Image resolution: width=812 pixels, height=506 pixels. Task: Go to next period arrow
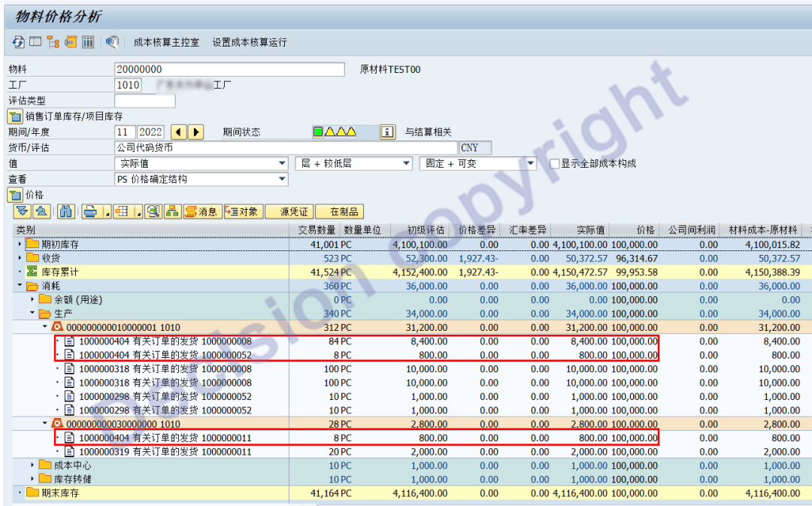(195, 132)
